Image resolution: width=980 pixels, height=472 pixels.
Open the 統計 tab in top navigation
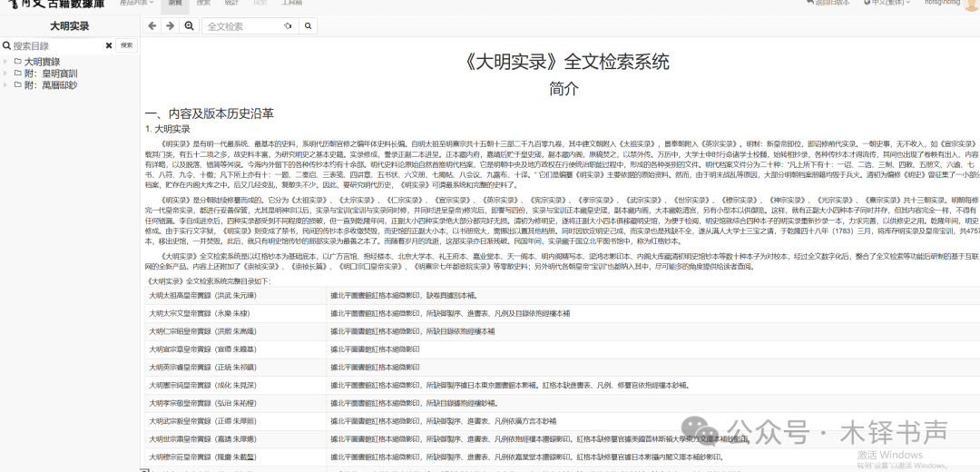click(x=232, y=3)
